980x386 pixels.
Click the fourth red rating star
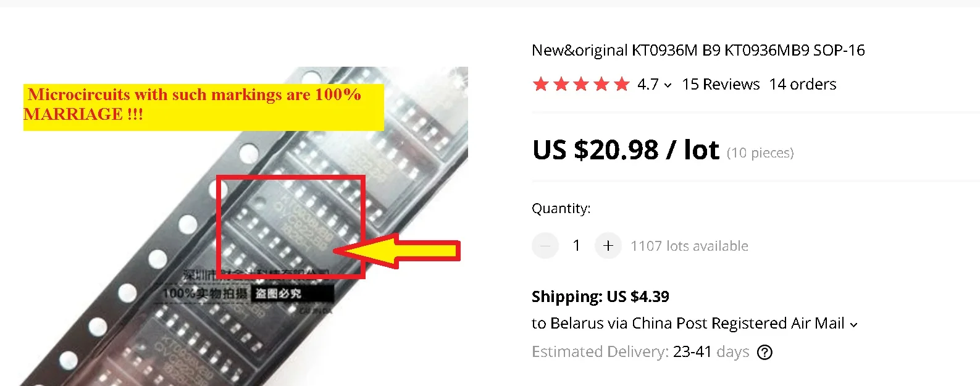[601, 84]
